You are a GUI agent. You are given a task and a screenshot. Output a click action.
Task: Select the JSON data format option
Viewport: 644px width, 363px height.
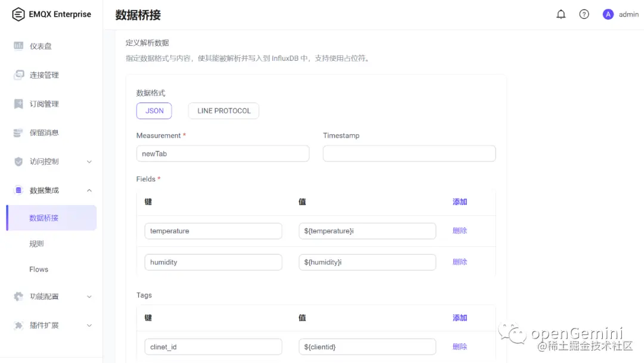(x=154, y=110)
